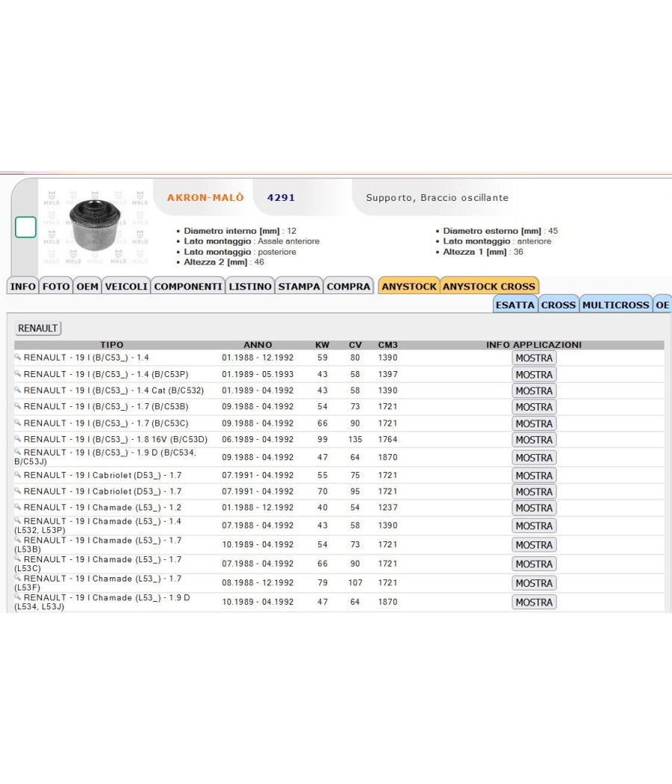The image size is (672, 784).
Task: Tick the checkbox beside the product photo
Action: [25, 227]
